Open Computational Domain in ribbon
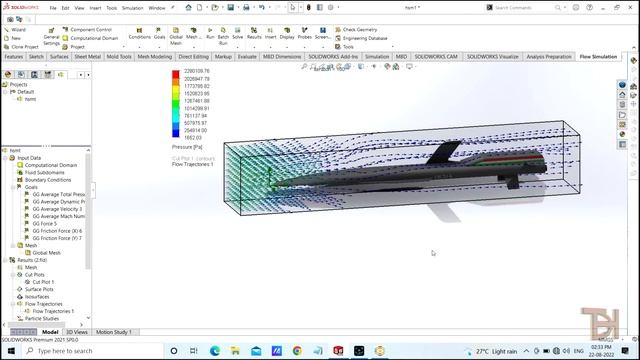The height and width of the screenshot is (360, 640). click(90, 38)
